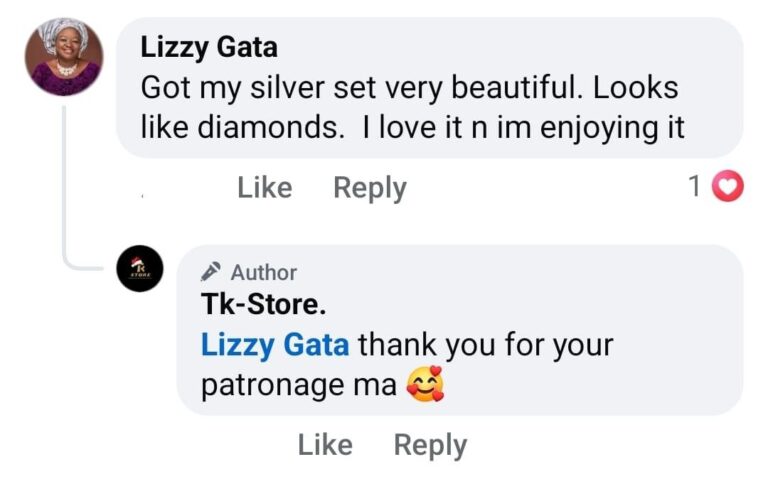Screen dimensions: 768x484
Task: Open the Tk-Store round logo avatar
Action: click(x=140, y=268)
